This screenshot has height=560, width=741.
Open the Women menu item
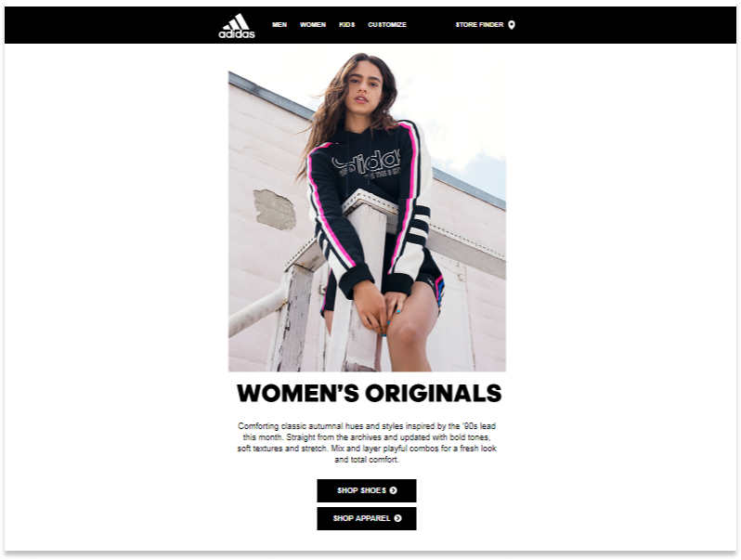(x=313, y=24)
